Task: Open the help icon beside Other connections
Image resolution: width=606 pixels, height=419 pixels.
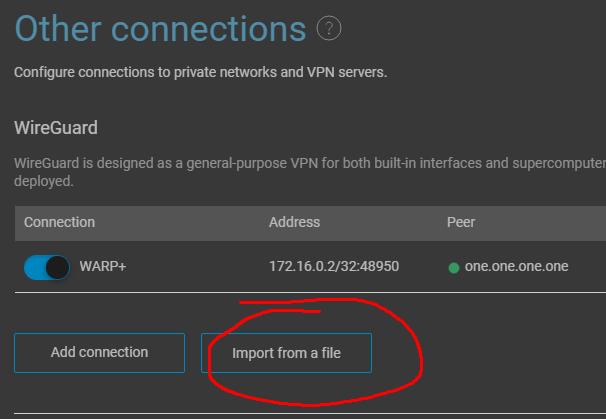Action: tap(329, 28)
